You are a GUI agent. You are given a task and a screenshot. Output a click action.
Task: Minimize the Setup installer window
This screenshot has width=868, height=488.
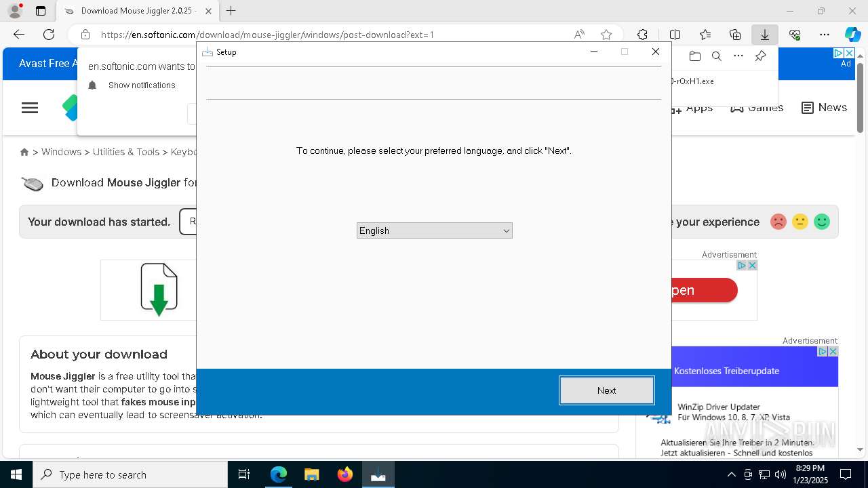pos(594,52)
